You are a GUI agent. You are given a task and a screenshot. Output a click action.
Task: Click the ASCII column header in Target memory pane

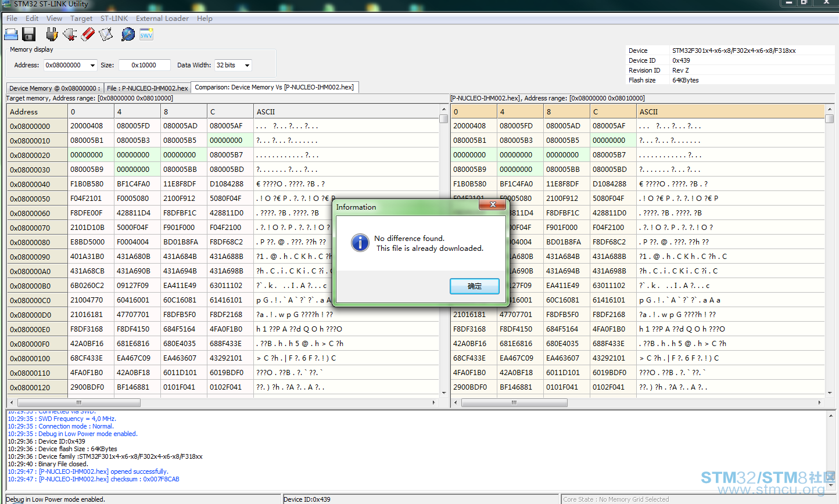[x=346, y=111]
